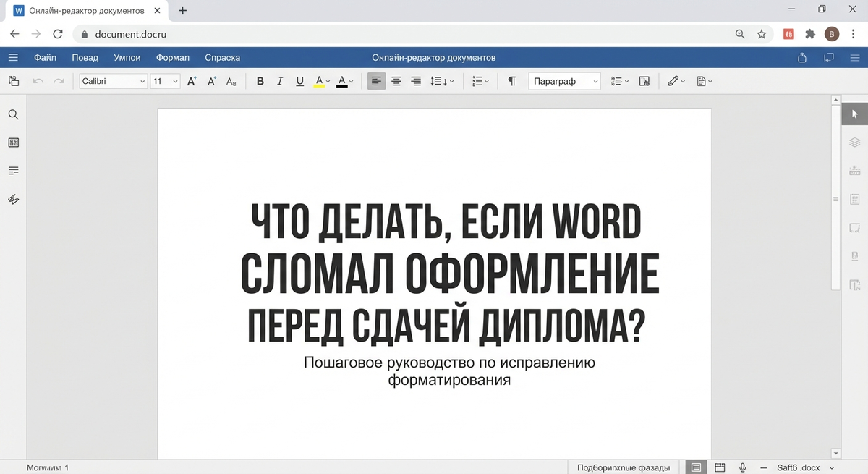Image resolution: width=868 pixels, height=474 pixels.
Task: Open the right hamburger menu in header
Action: [854, 58]
